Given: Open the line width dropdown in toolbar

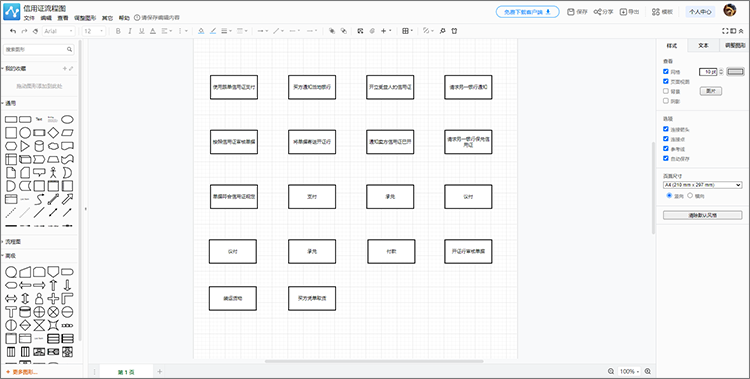Looking at the screenshot, I should pyautogui.click(x=227, y=31).
